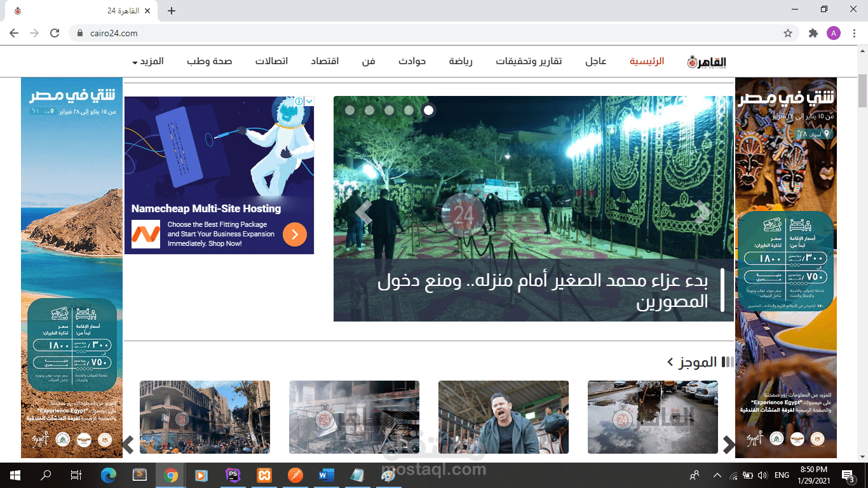Viewport: 868px width, 488px height.
Task: Open صحة وطب nav item
Action: click(x=210, y=62)
